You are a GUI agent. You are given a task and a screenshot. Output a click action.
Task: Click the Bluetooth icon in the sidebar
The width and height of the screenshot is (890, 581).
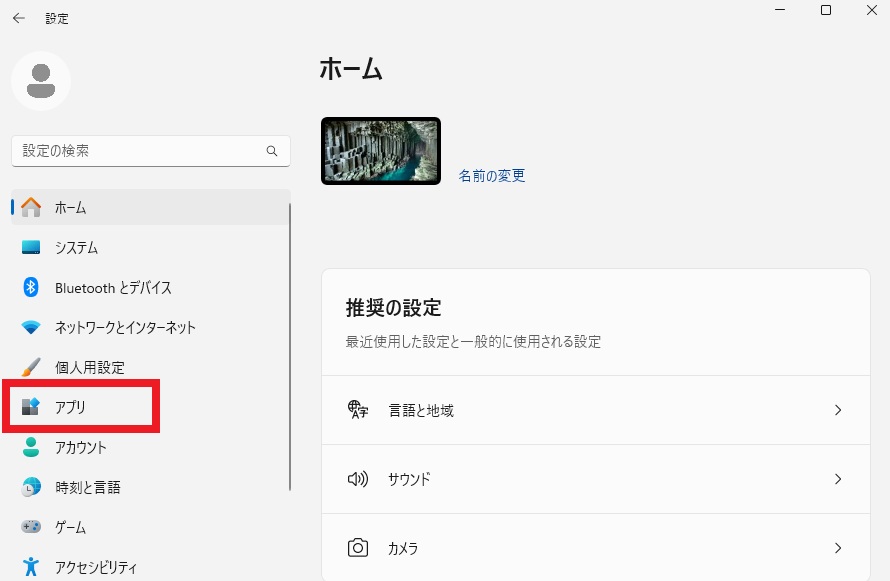coord(31,288)
